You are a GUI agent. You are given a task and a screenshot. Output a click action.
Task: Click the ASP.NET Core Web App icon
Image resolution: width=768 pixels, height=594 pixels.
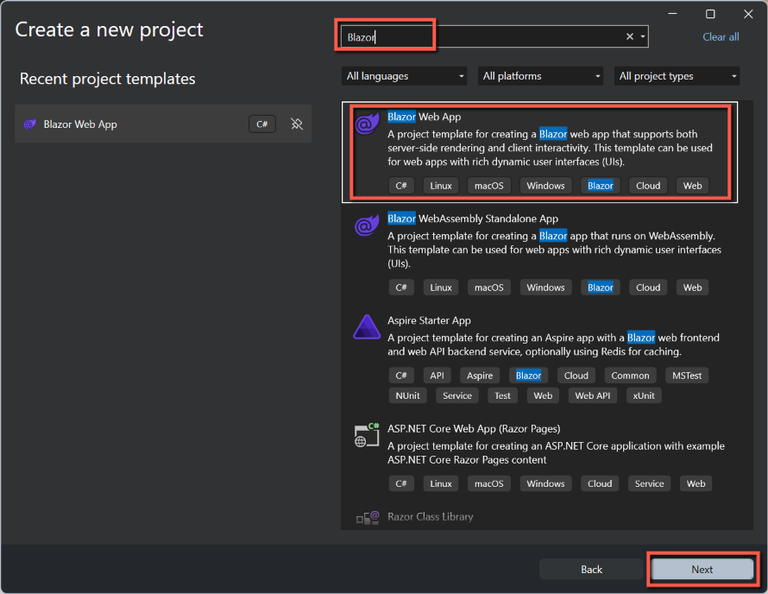366,436
